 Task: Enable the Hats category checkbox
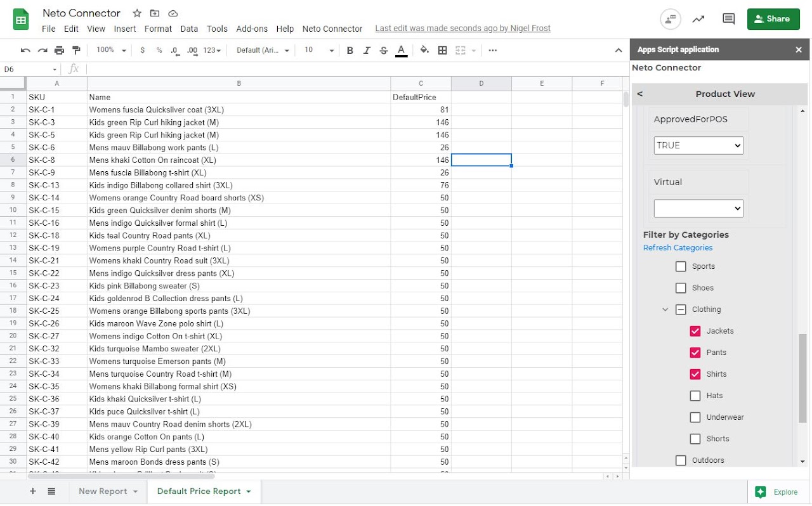695,396
